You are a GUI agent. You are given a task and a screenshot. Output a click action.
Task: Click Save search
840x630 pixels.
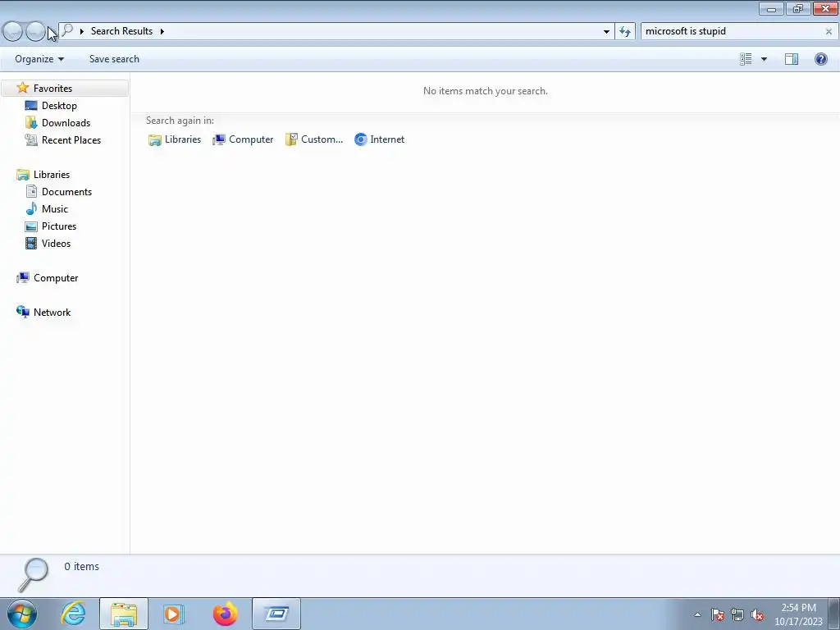tap(114, 59)
